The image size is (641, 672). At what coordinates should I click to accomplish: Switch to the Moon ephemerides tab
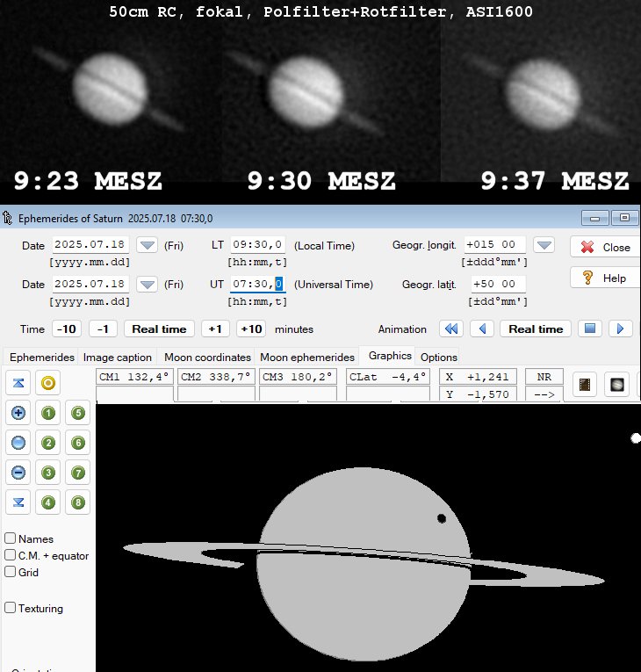307,358
